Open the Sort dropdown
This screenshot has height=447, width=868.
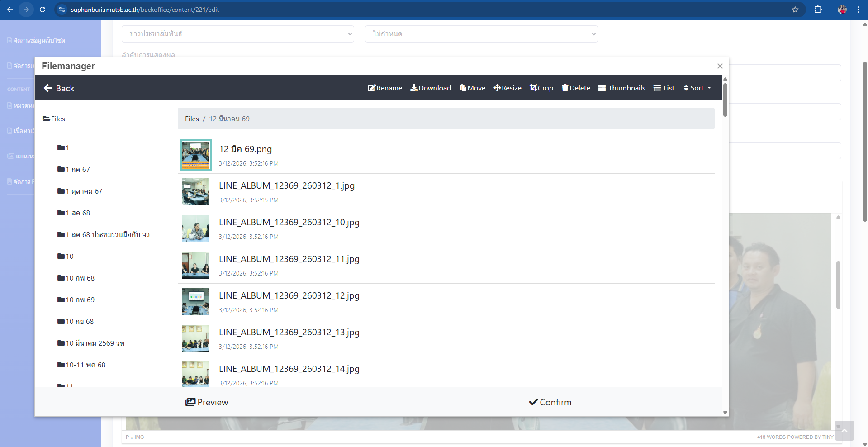click(697, 88)
